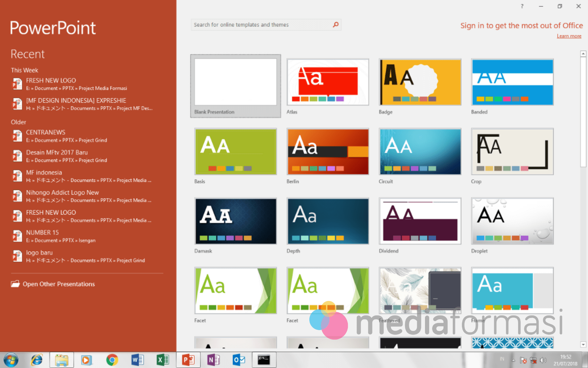Open recent file MF indonesia
The height and width of the screenshot is (368, 588).
coord(87,176)
